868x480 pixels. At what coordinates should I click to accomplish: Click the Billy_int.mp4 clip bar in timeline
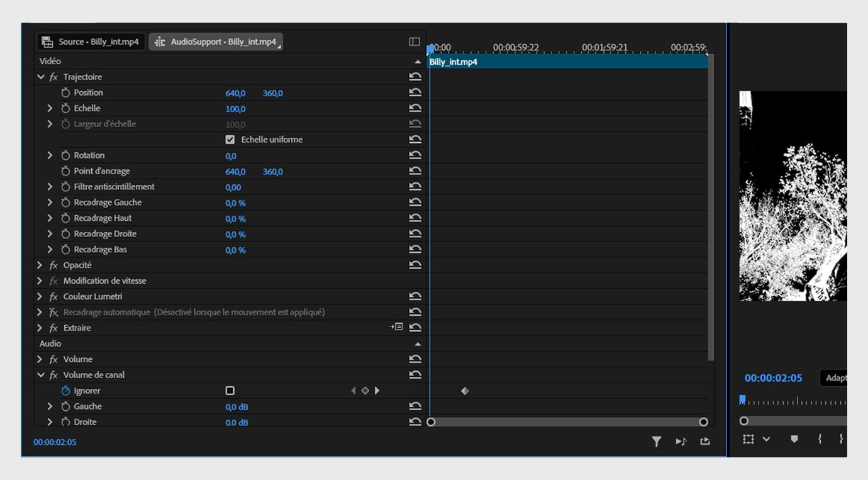click(568, 62)
